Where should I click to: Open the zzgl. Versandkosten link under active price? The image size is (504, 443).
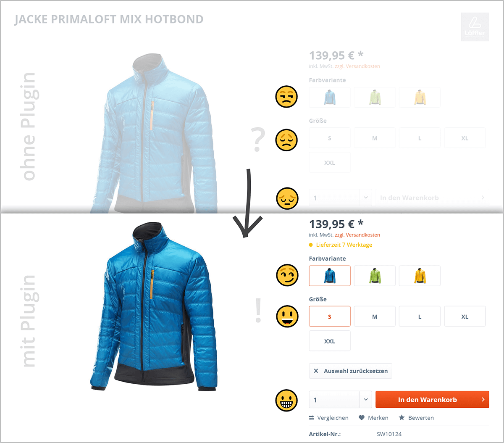click(357, 235)
